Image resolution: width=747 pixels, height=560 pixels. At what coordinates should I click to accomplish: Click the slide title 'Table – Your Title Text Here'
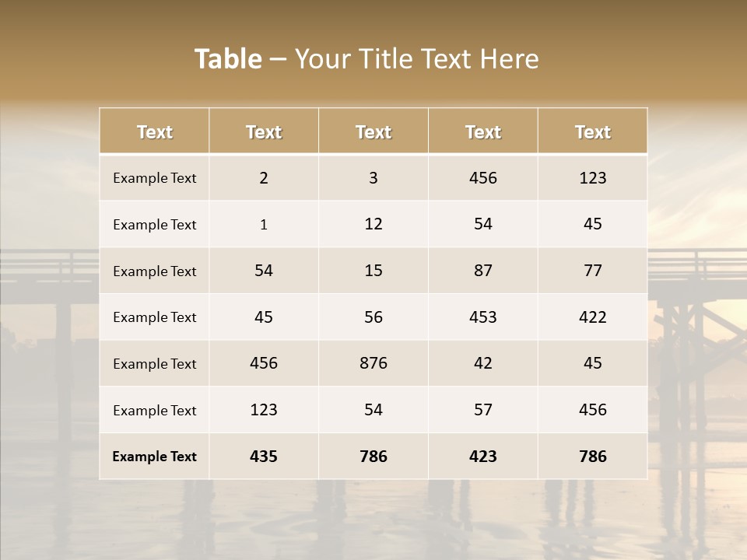366,59
